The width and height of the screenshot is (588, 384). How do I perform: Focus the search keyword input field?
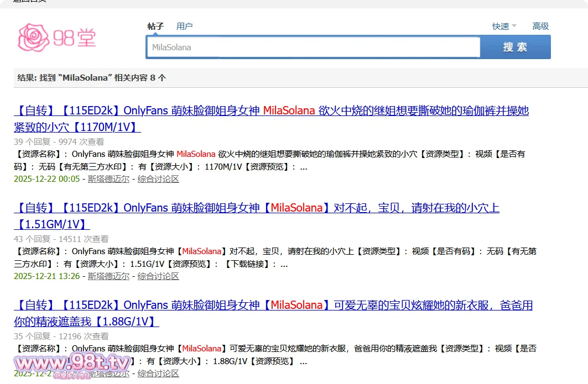tap(313, 48)
